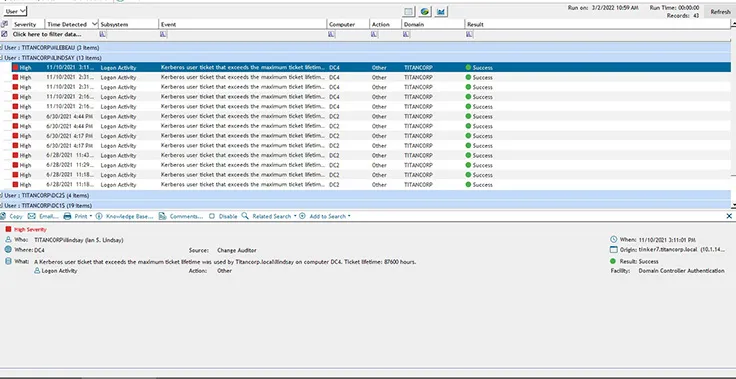
Task: Sort by the Computer column header
Action: [348, 24]
